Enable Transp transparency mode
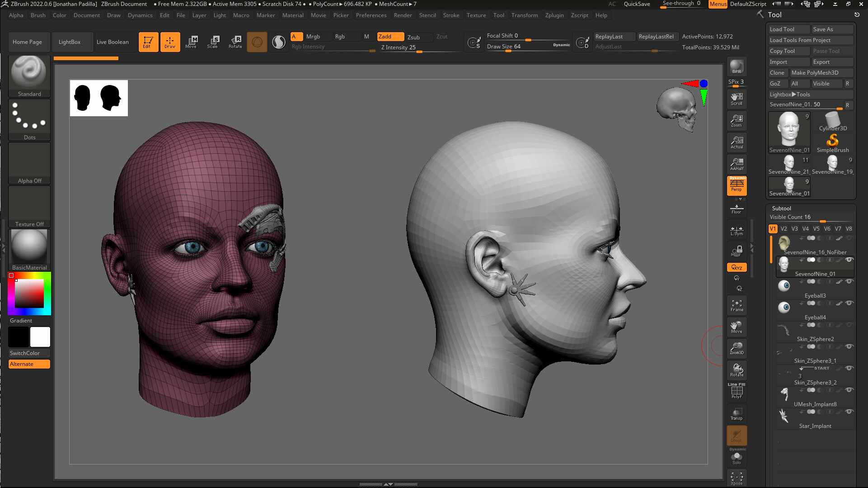The image size is (868, 488). [x=737, y=414]
